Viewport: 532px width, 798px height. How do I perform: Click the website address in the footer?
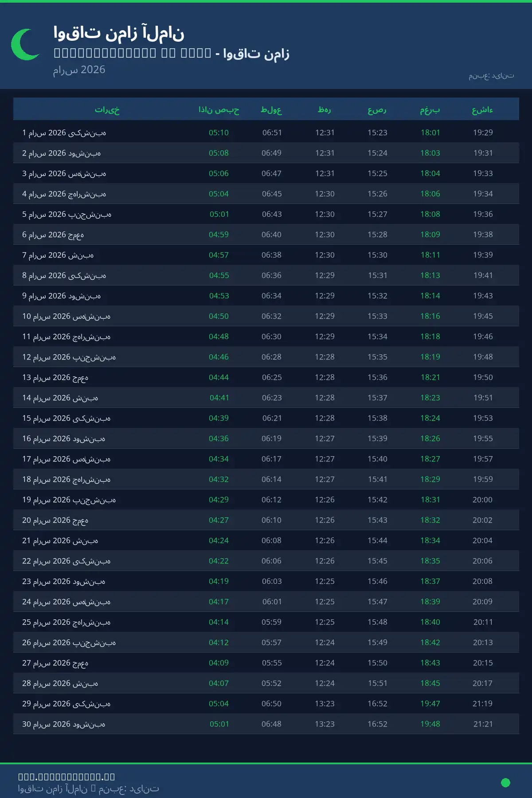click(66, 776)
